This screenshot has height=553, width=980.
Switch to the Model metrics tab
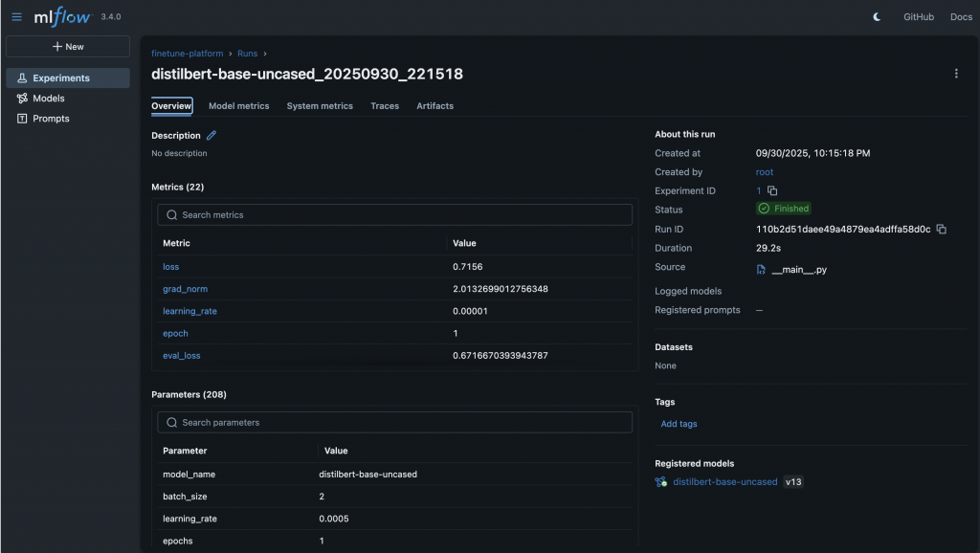click(238, 105)
